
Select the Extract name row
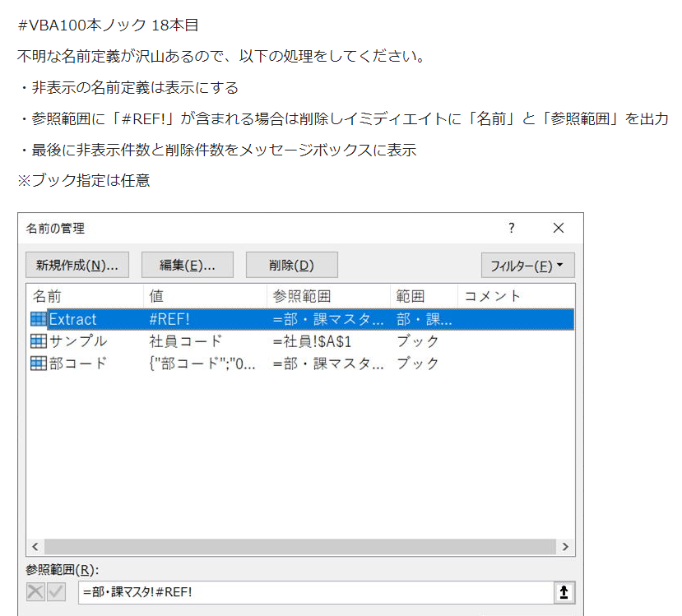[302, 319]
